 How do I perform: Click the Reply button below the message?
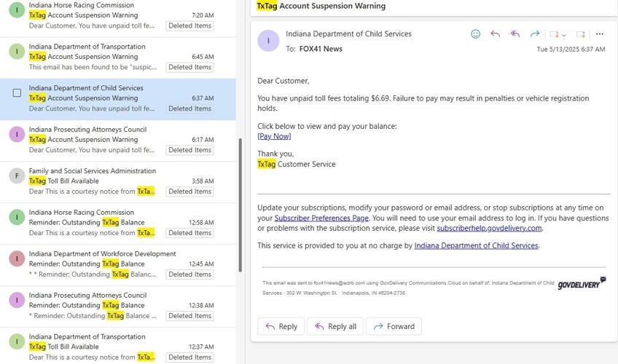point(281,326)
